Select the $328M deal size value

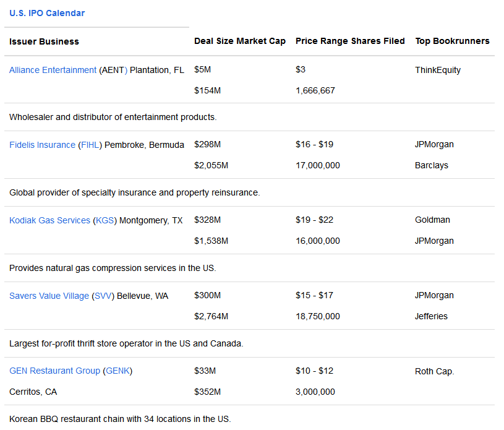(207, 220)
